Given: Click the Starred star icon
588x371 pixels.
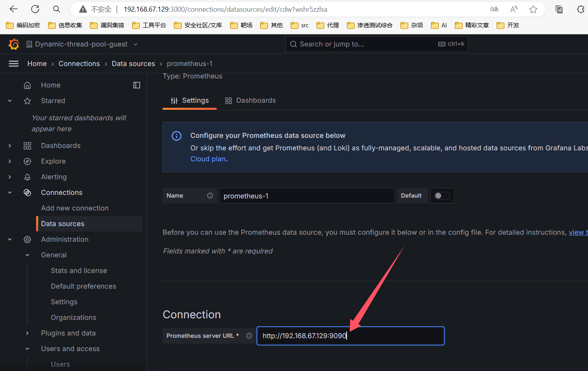Looking at the screenshot, I should (x=27, y=101).
